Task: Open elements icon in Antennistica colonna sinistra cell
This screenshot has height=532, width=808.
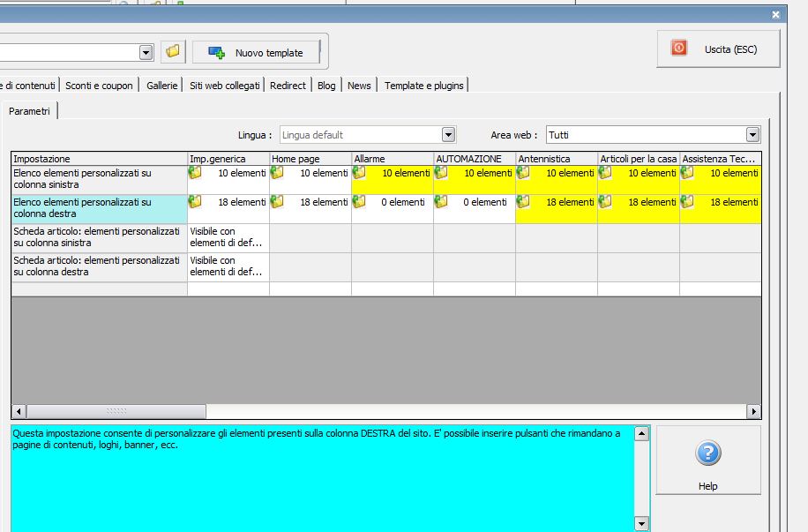Action: coord(522,173)
